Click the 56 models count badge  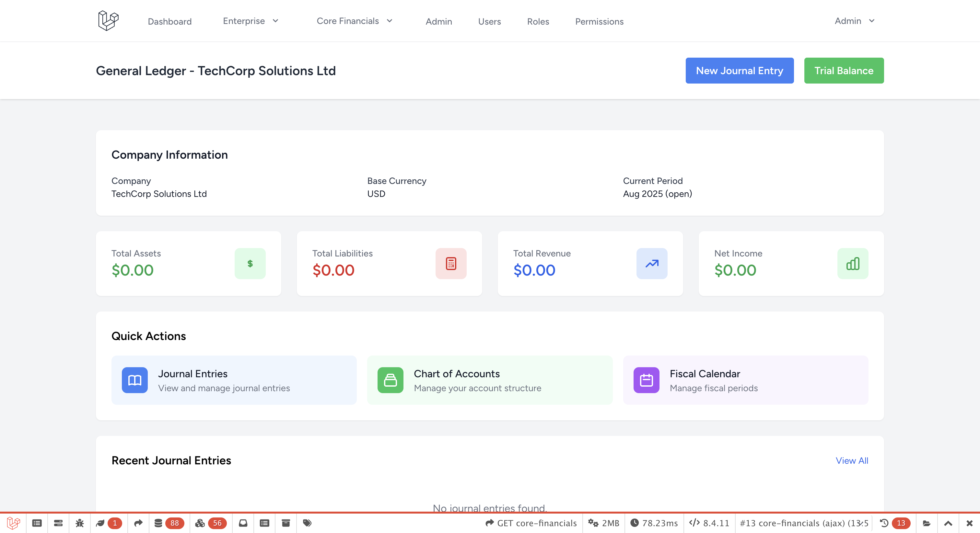pyautogui.click(x=217, y=523)
